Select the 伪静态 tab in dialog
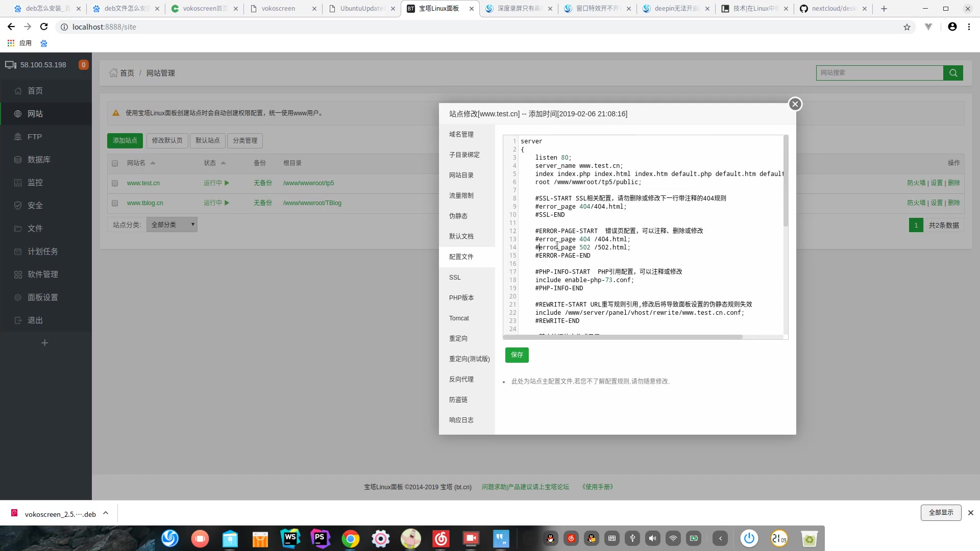The width and height of the screenshot is (980, 551). click(x=458, y=216)
